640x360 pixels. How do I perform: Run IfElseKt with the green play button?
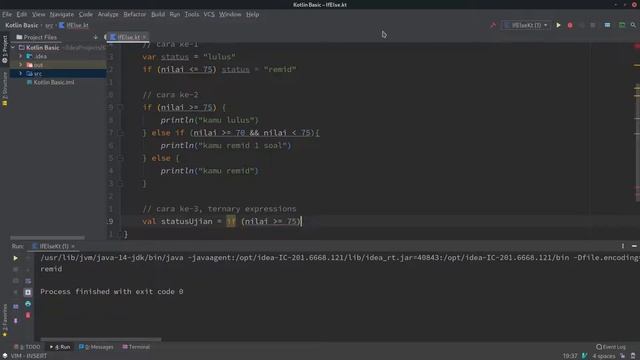[x=558, y=25]
